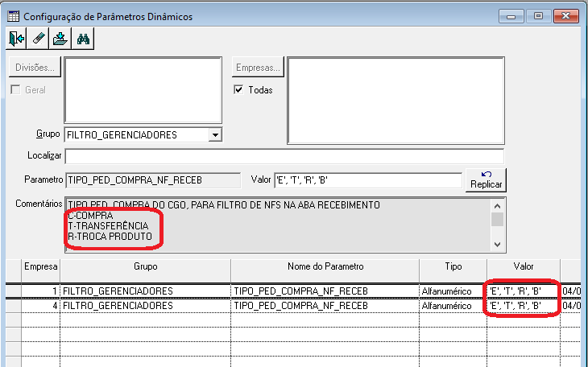The width and height of the screenshot is (588, 367).
Task: Toggle the Geral checkbox
Action: click(16, 90)
